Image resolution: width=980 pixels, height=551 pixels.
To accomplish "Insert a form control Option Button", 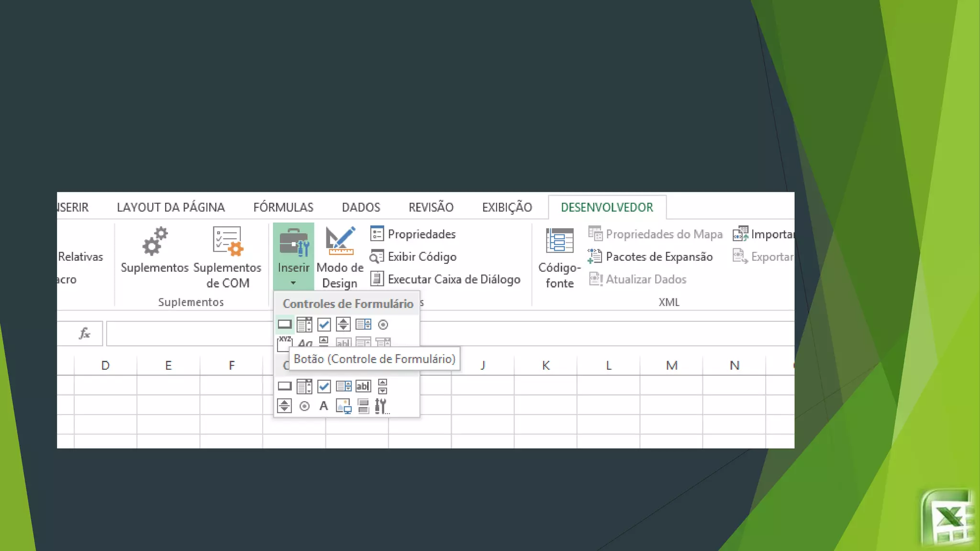I will [x=383, y=324].
